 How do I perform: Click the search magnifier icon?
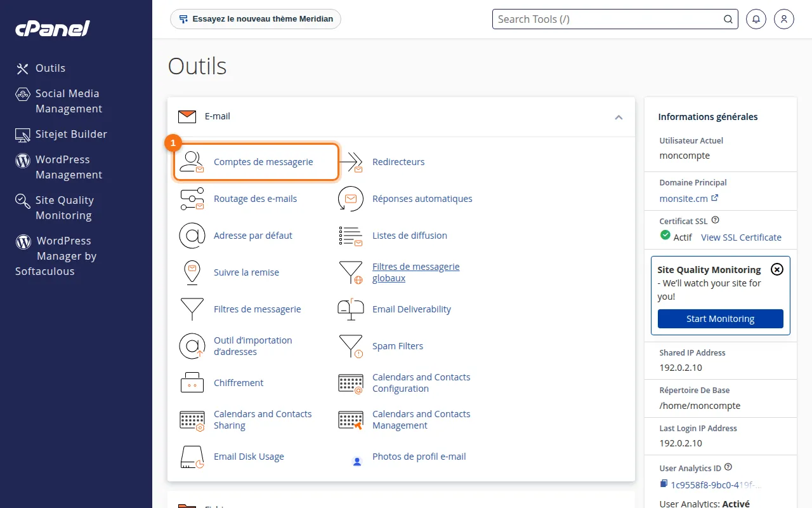(x=728, y=19)
